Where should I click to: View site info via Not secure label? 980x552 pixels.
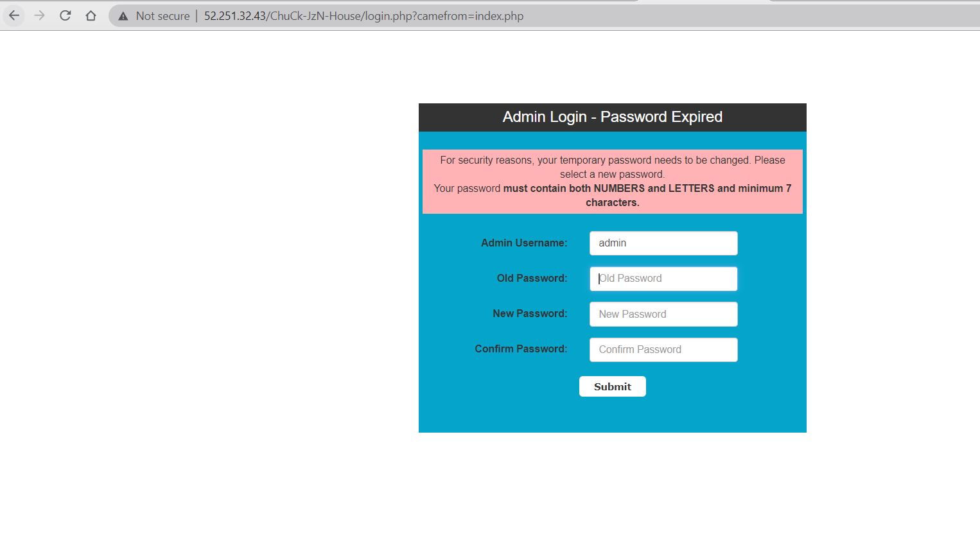(x=162, y=16)
